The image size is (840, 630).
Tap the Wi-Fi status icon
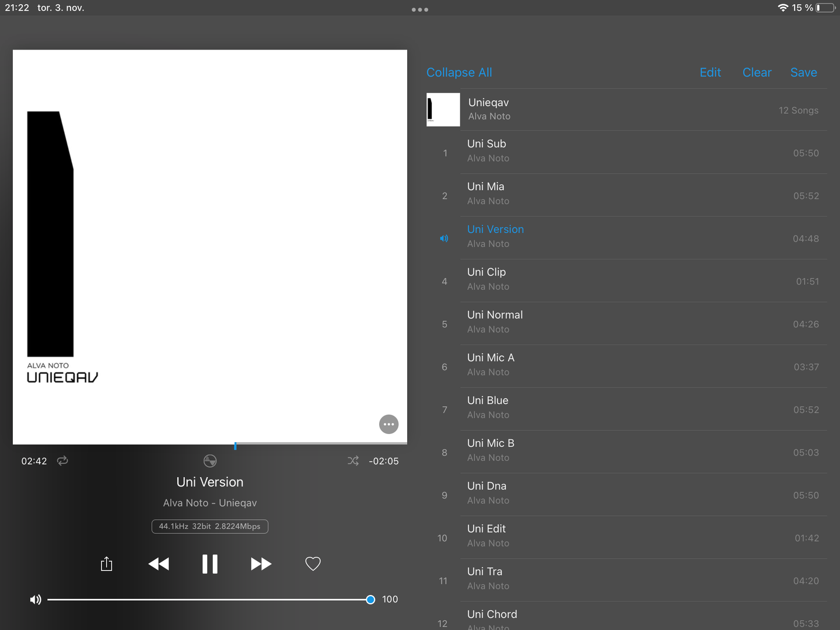(783, 8)
